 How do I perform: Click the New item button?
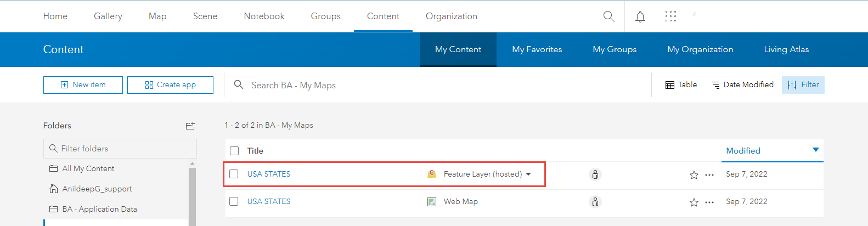[83, 85]
